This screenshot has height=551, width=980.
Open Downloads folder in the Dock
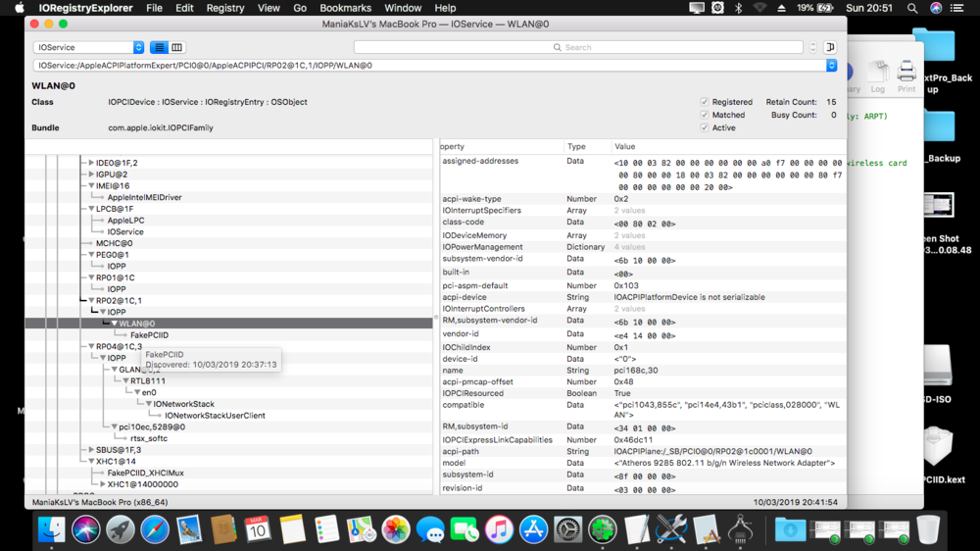tap(790, 529)
